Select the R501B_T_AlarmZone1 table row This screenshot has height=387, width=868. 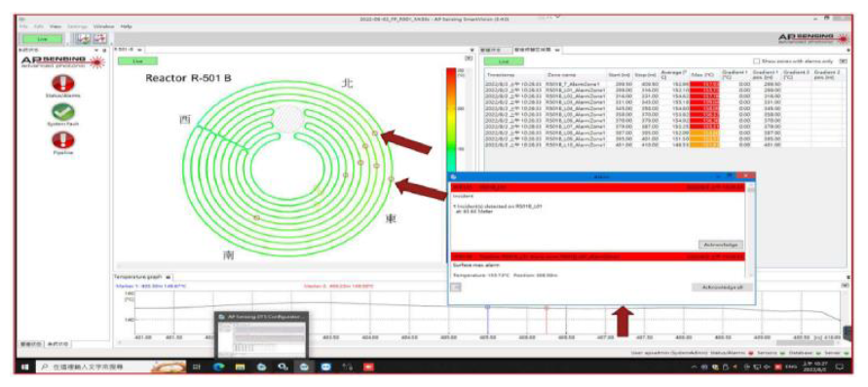point(664,84)
